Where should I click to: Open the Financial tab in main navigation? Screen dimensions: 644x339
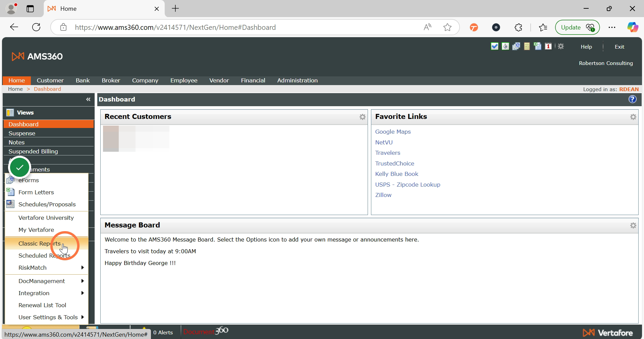[253, 80]
